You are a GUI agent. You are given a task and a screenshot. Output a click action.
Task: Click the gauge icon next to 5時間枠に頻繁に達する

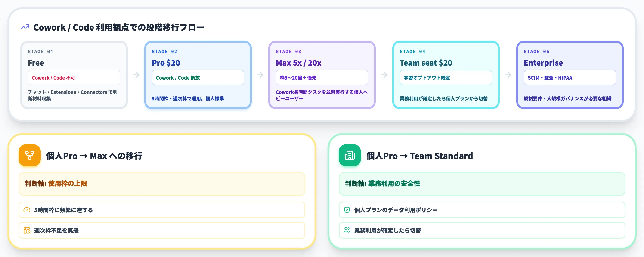[x=27, y=210]
